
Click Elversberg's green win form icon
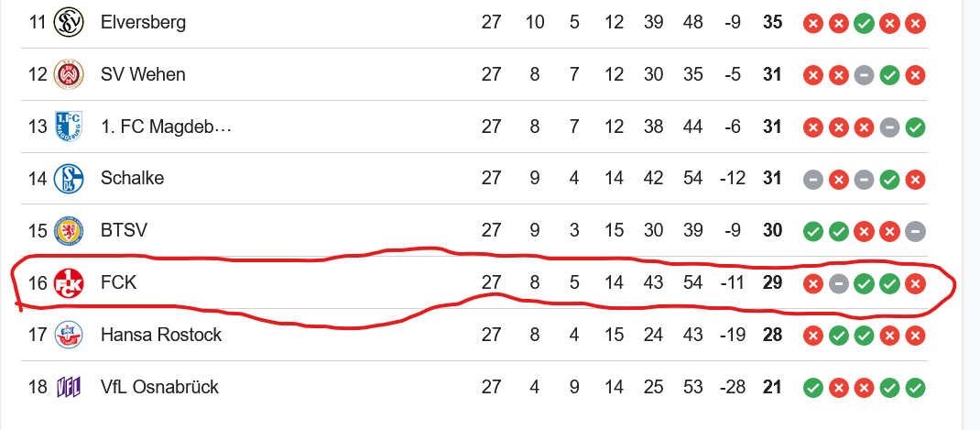point(864,24)
